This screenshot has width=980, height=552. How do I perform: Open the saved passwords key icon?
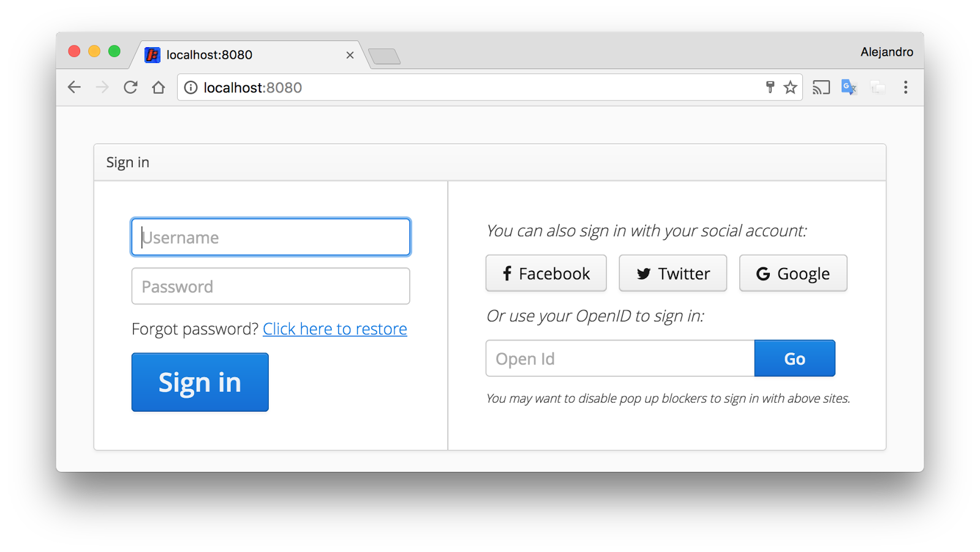pyautogui.click(x=770, y=87)
